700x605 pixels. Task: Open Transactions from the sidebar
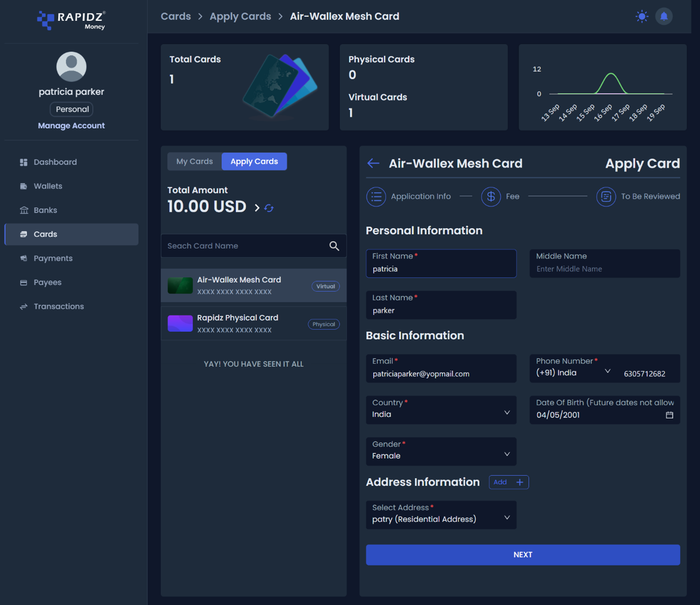(71, 307)
